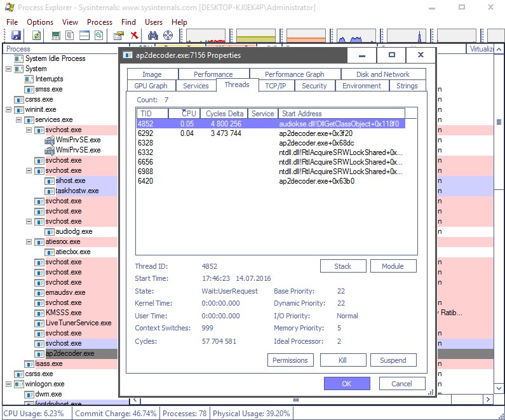Collapse the atiesrxx.exe tree node
505x420 pixels.
(29, 241)
